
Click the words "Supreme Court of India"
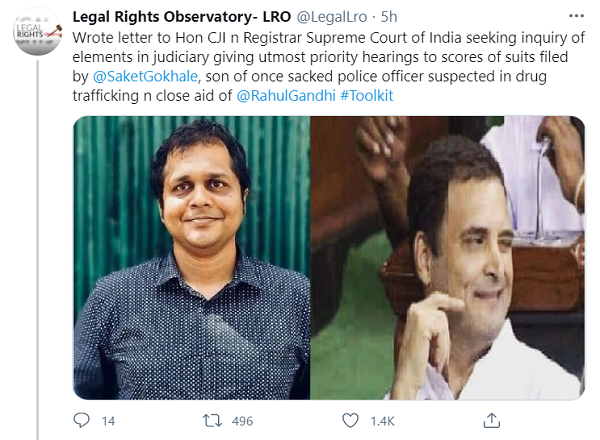point(393,38)
